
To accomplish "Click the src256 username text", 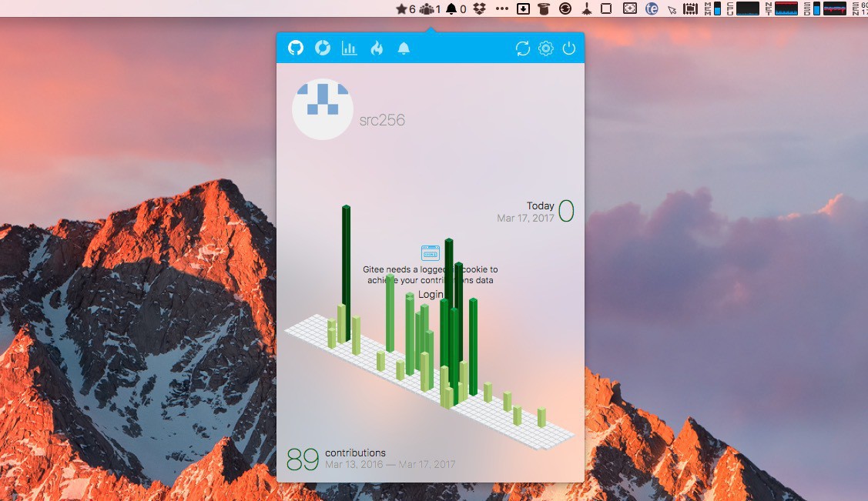I will click(382, 120).
